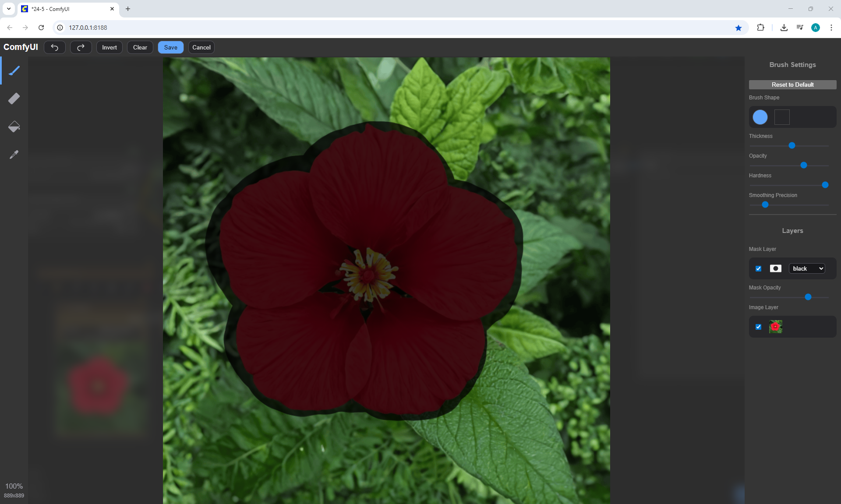Open the tab search dropdown arrow

9,9
